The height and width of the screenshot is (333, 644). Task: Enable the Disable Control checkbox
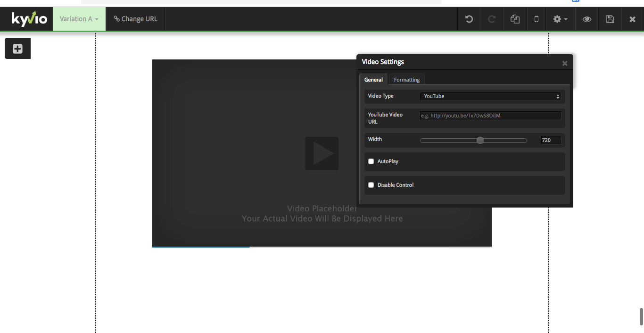point(371,185)
